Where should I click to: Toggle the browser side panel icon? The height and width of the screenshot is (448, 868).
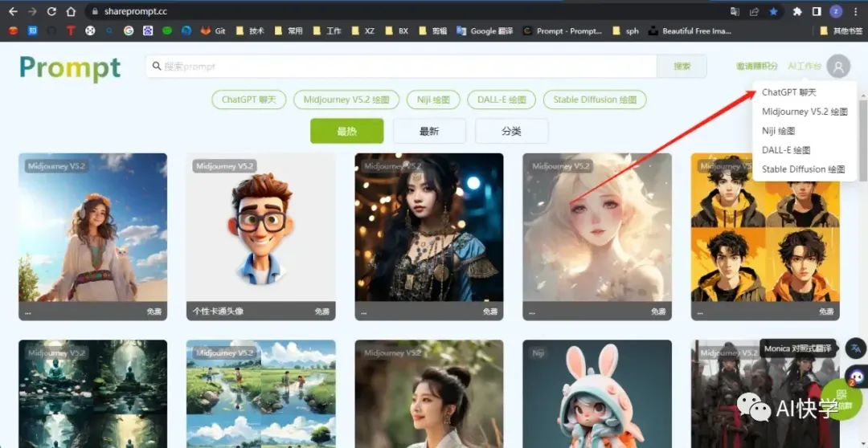tap(817, 11)
